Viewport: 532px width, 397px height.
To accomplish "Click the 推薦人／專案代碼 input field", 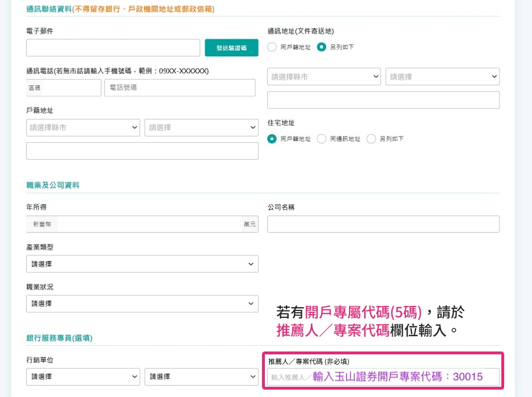I will click(x=383, y=377).
